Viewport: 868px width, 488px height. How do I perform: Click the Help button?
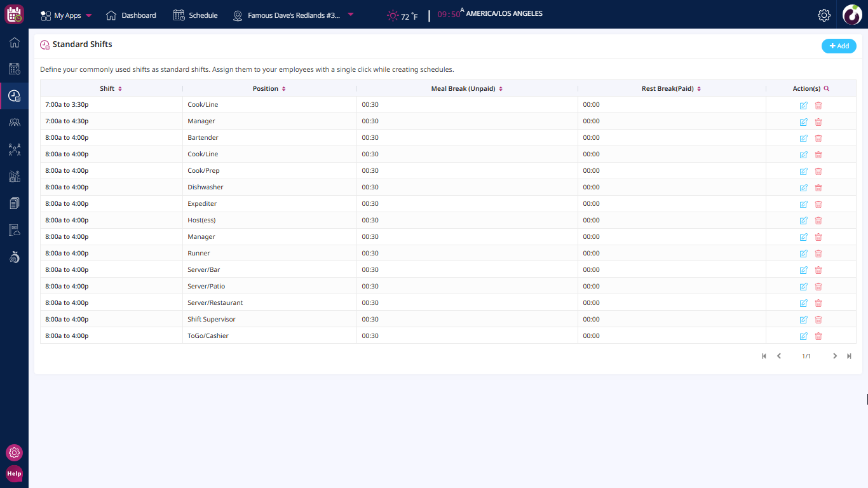click(14, 473)
